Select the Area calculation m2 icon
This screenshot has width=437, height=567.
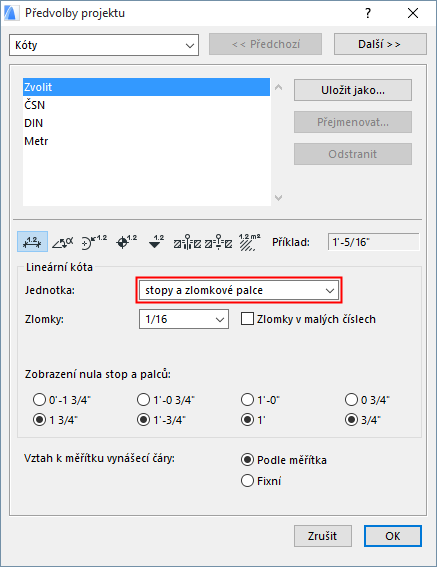coord(250,242)
